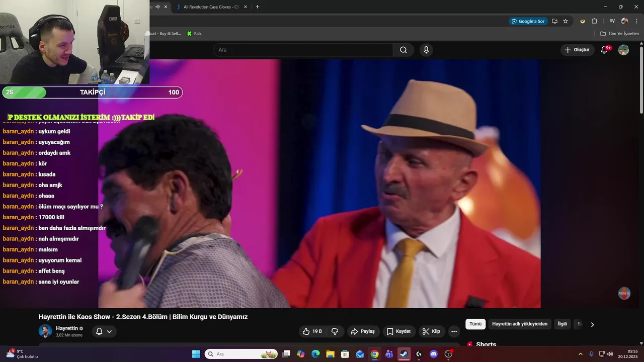Open the Shorts section heading
This screenshot has height=362, width=644.
(x=486, y=344)
